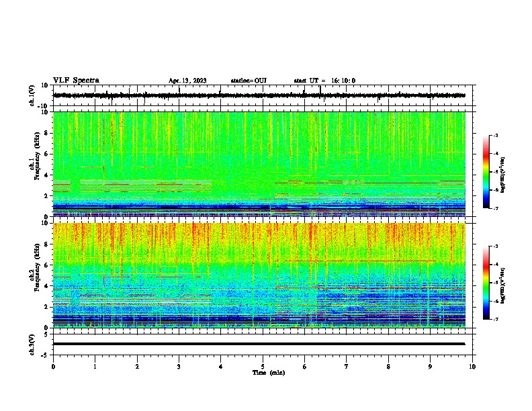Click the 'ch.3(V)' axis label

(32, 345)
